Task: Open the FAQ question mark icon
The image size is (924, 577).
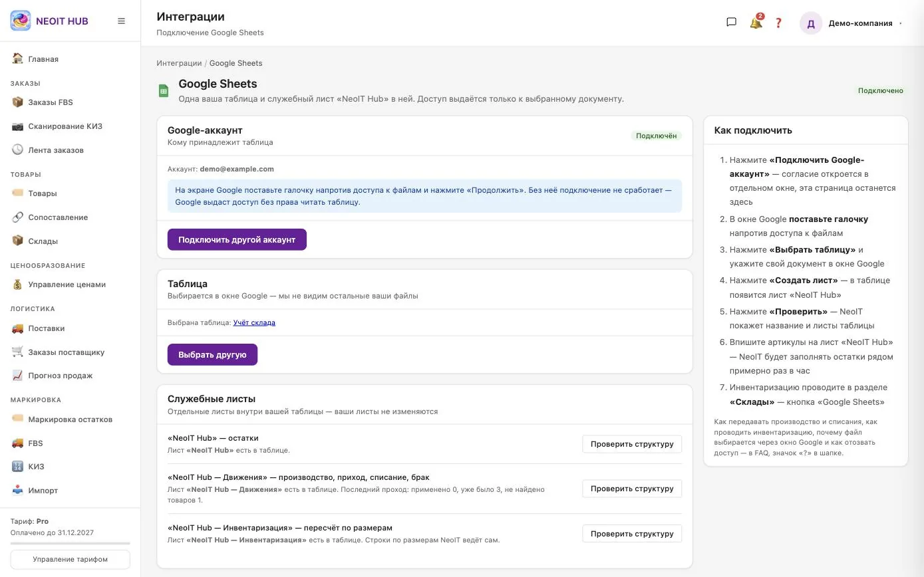Action: (x=779, y=23)
